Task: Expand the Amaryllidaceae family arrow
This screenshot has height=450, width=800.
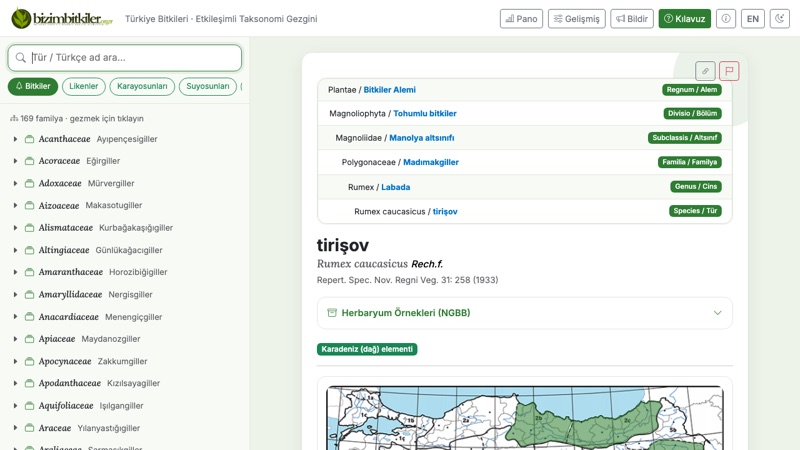Action: pyautogui.click(x=15, y=294)
